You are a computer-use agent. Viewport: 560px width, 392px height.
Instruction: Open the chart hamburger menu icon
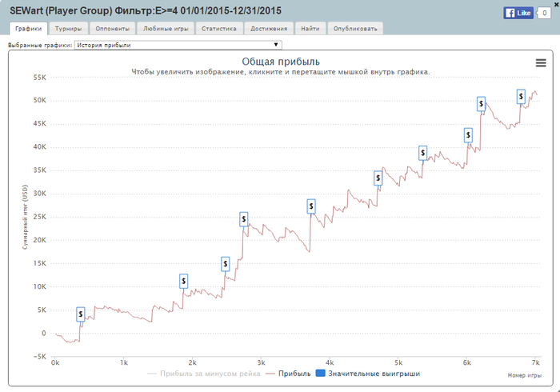click(x=541, y=63)
